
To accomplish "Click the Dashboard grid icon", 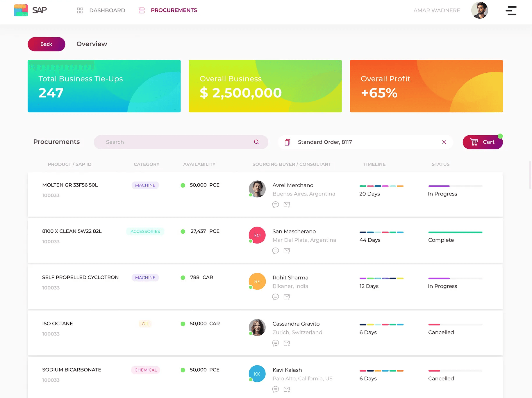I will tap(80, 10).
